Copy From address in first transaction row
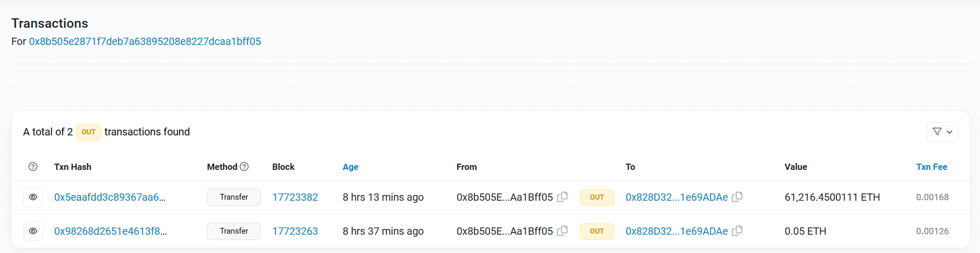The width and height of the screenshot is (980, 253). [x=563, y=197]
